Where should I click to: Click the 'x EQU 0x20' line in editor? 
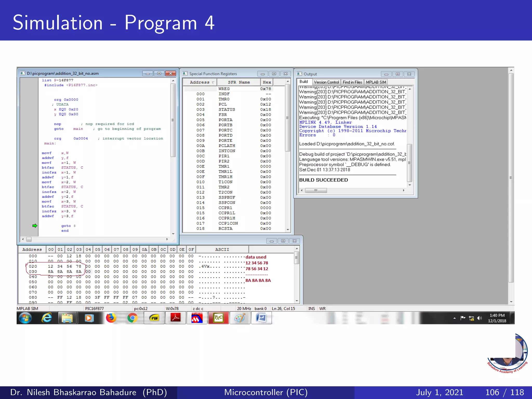[x=66, y=109]
